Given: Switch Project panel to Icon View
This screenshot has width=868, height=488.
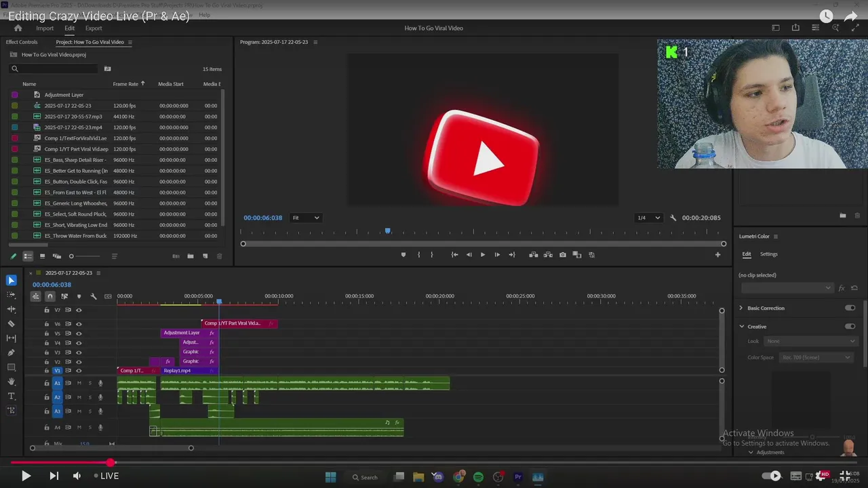Looking at the screenshot, I should (x=42, y=256).
